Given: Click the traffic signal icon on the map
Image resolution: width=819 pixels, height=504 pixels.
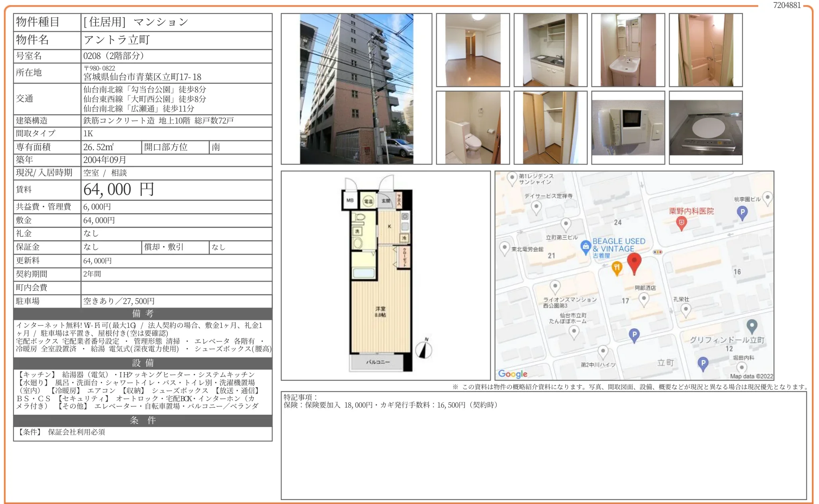Looking at the screenshot, I should point(658,252).
